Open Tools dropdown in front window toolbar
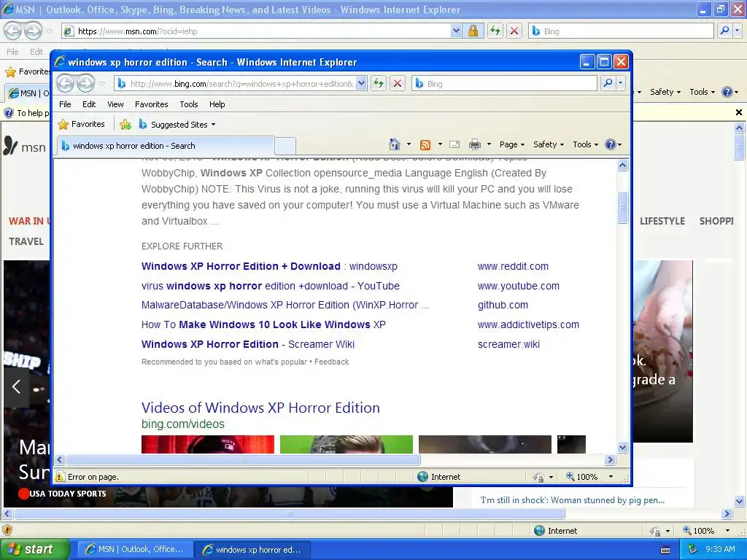747x560 pixels. 586,144
